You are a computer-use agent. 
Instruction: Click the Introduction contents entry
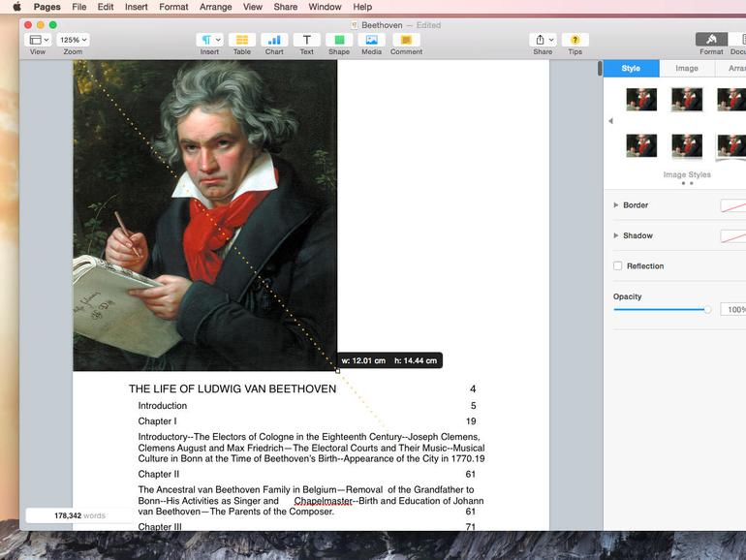pyautogui.click(x=162, y=406)
